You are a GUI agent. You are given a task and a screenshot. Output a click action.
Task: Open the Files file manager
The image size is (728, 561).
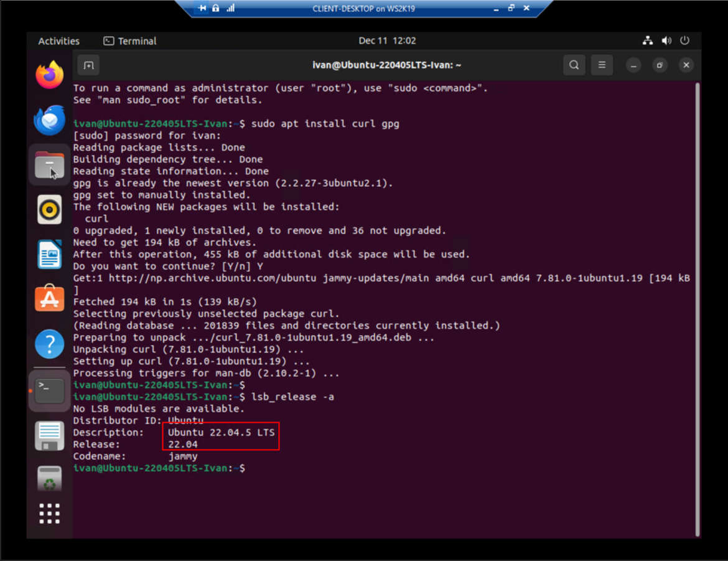pyautogui.click(x=50, y=165)
